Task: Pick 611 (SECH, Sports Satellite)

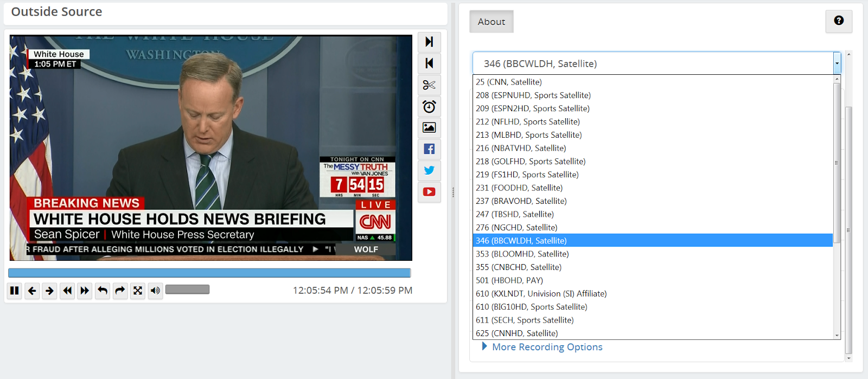Action: click(x=653, y=320)
